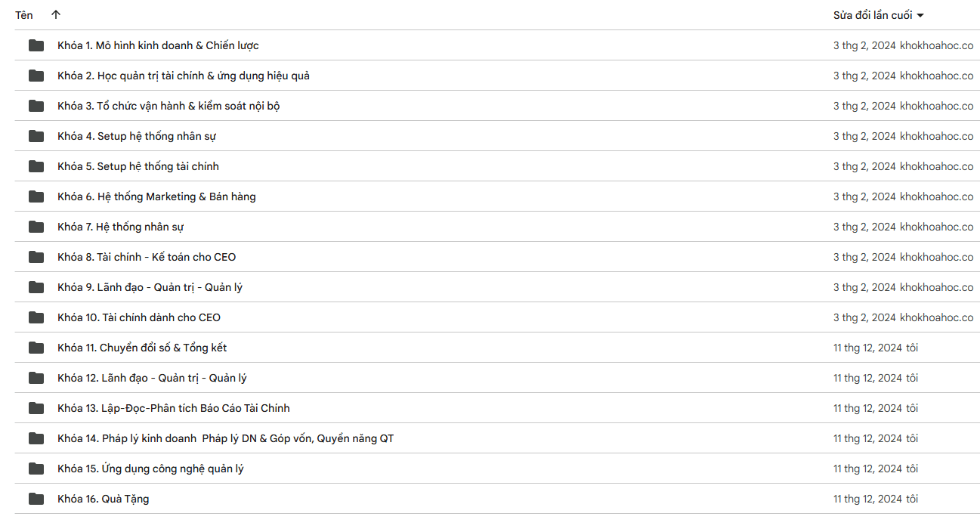Click the folder icon for Khóa 1
The width and height of the screenshot is (980, 532).
[36, 45]
